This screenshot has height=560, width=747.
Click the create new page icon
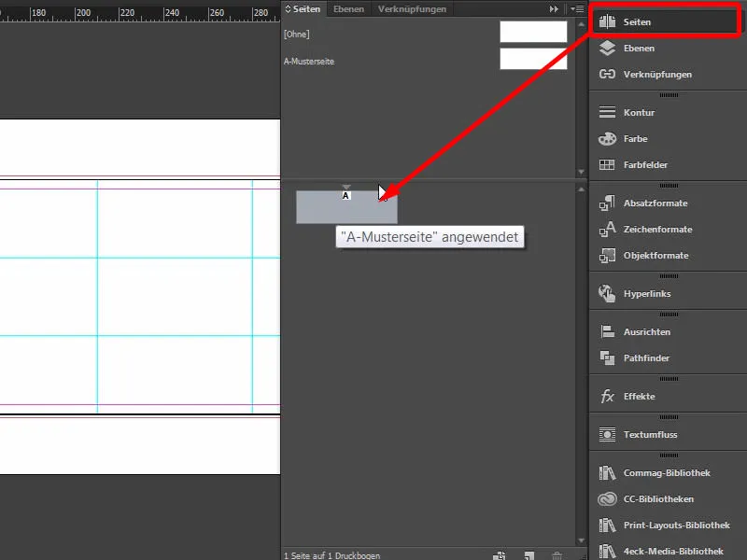pyautogui.click(x=529, y=555)
